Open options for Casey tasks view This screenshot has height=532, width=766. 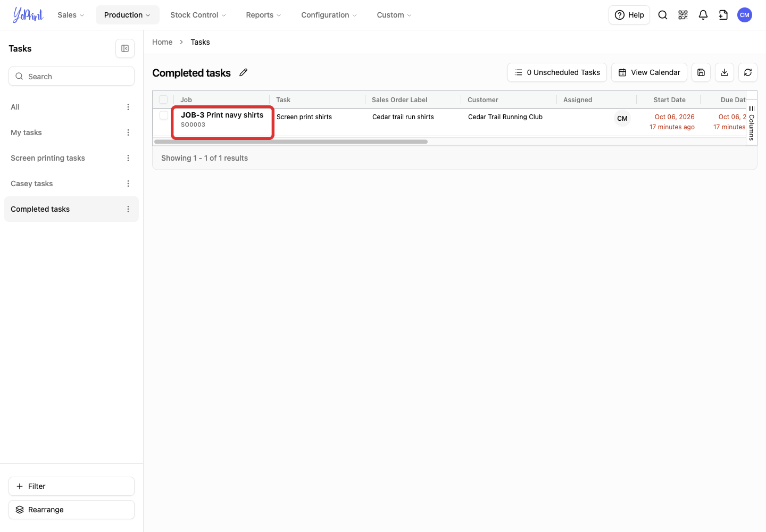coord(128,184)
